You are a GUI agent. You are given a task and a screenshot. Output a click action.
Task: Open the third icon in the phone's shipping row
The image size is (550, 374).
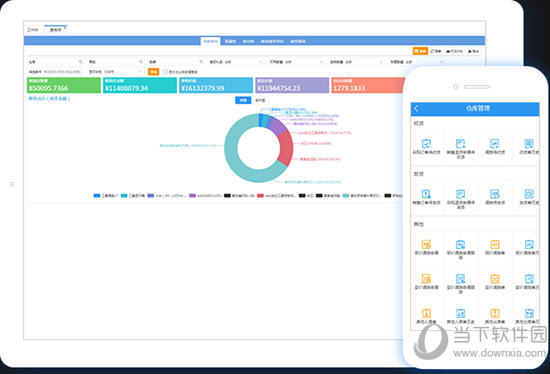pyautogui.click(x=495, y=194)
